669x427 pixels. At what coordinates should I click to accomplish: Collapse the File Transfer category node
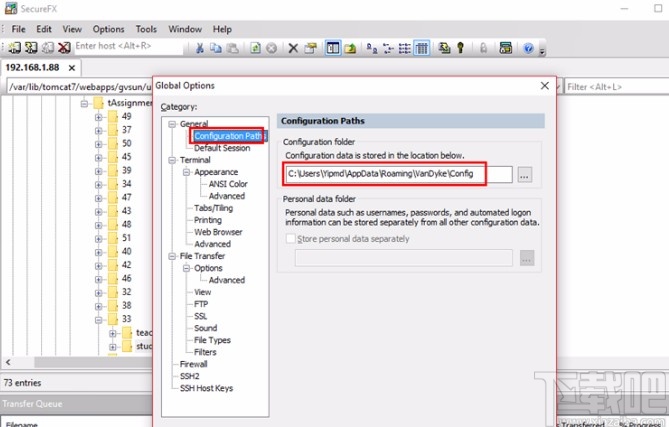pyautogui.click(x=171, y=256)
